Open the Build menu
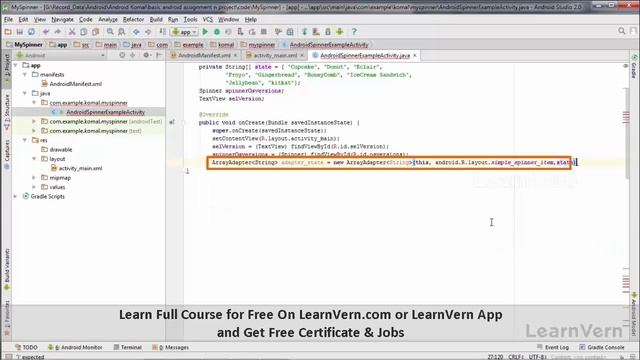Screen dimensions: 640x360 click(x=156, y=20)
